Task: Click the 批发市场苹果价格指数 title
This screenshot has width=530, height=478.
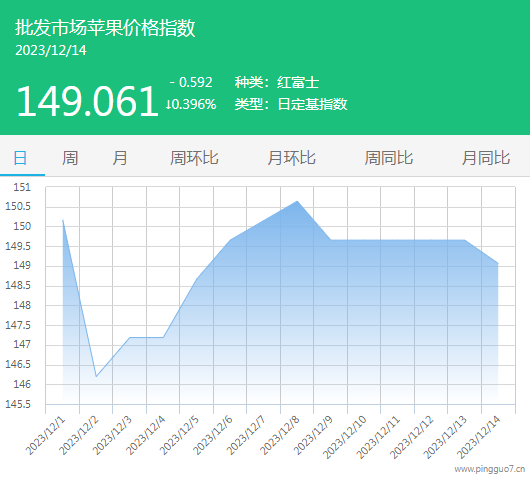Action: point(105,27)
